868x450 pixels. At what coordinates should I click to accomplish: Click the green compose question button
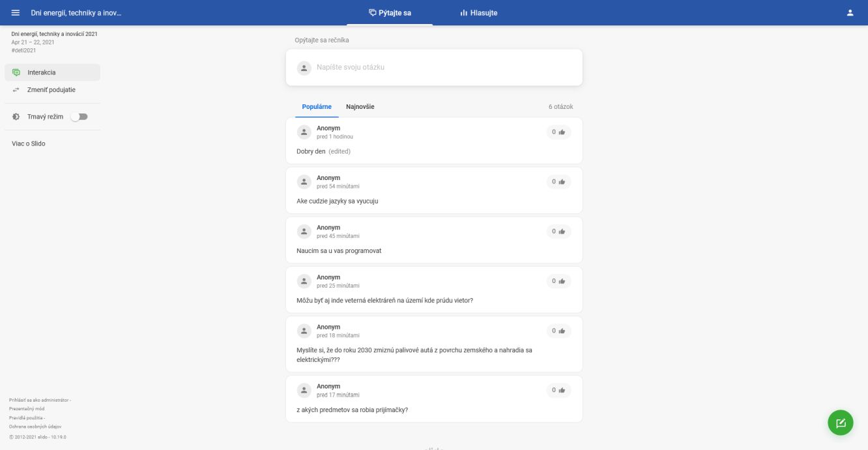coord(840,423)
